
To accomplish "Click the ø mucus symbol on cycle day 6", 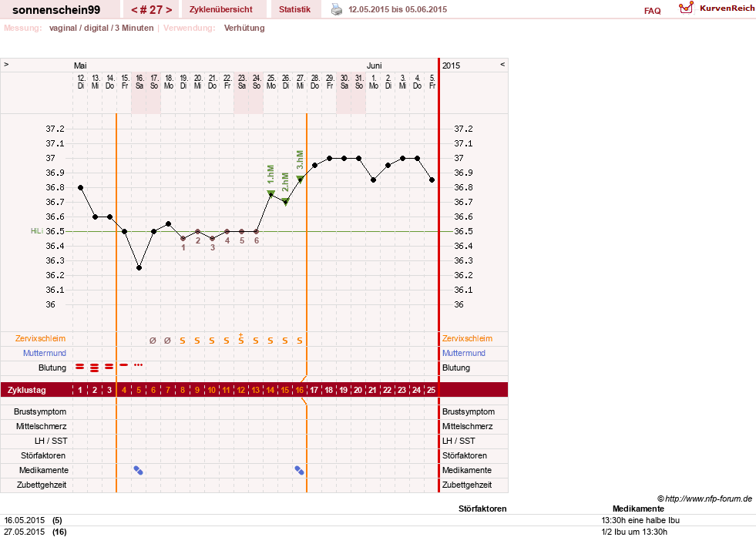I will [153, 341].
